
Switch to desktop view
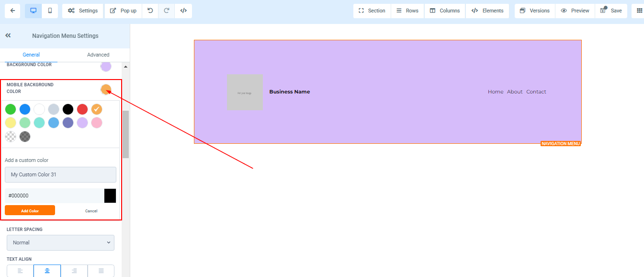(x=33, y=11)
